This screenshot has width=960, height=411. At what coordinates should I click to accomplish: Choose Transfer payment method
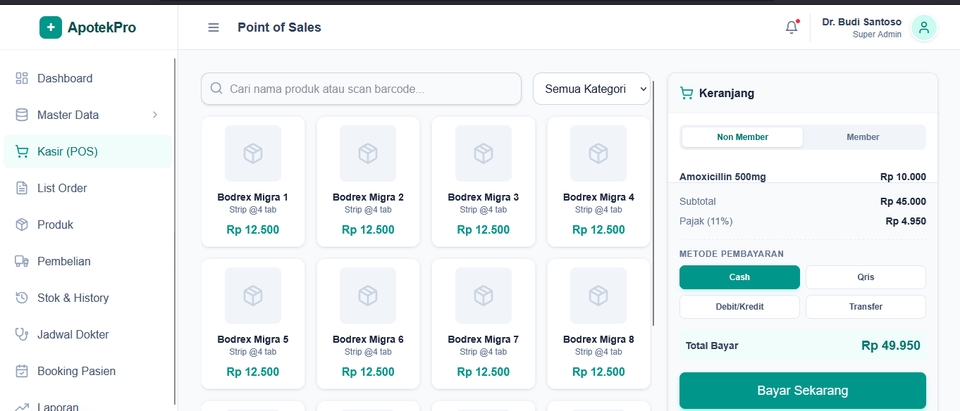[x=866, y=306]
